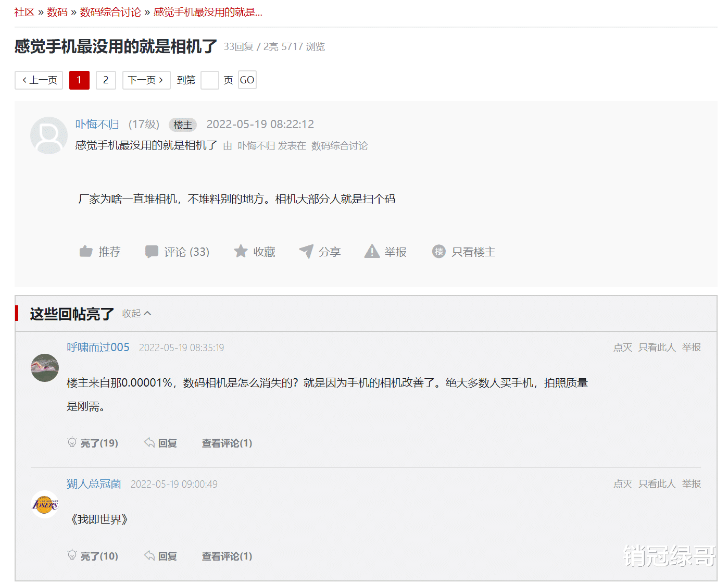Enable 只看此人 for 狮人总冠菌
The width and height of the screenshot is (728, 583).
tap(657, 483)
